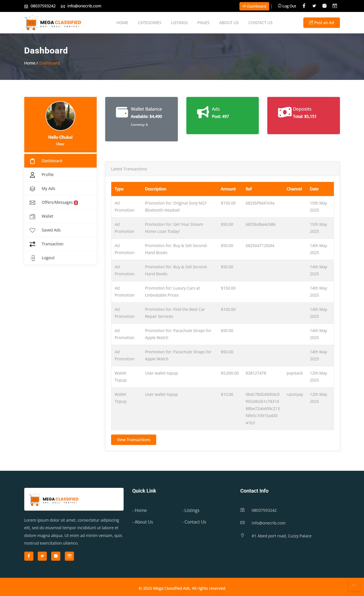Click the Twitter icon in top bar

point(314,6)
